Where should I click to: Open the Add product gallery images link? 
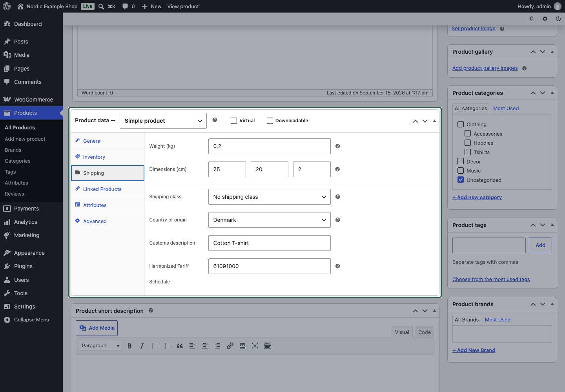485,68
